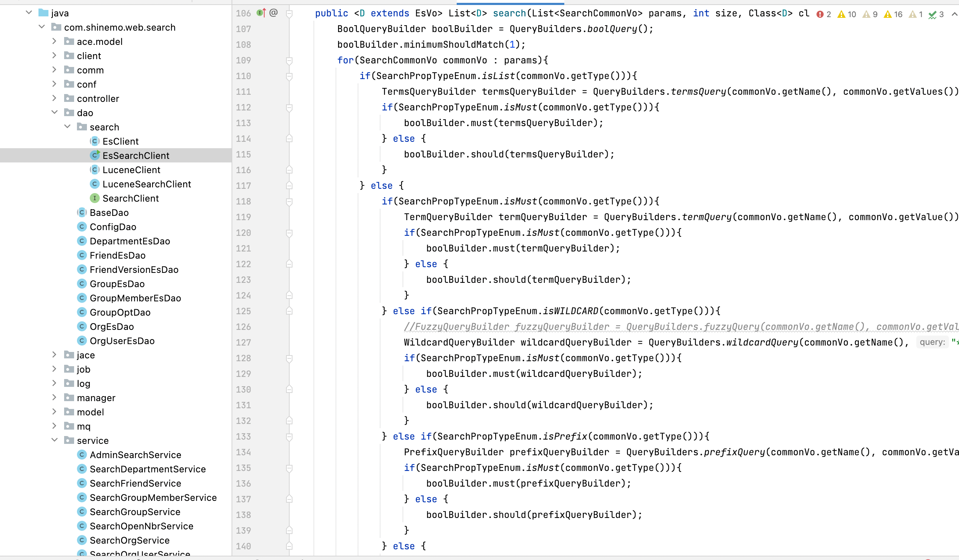
Task: Open the SearchGroupMemberService class
Action: pos(153,498)
